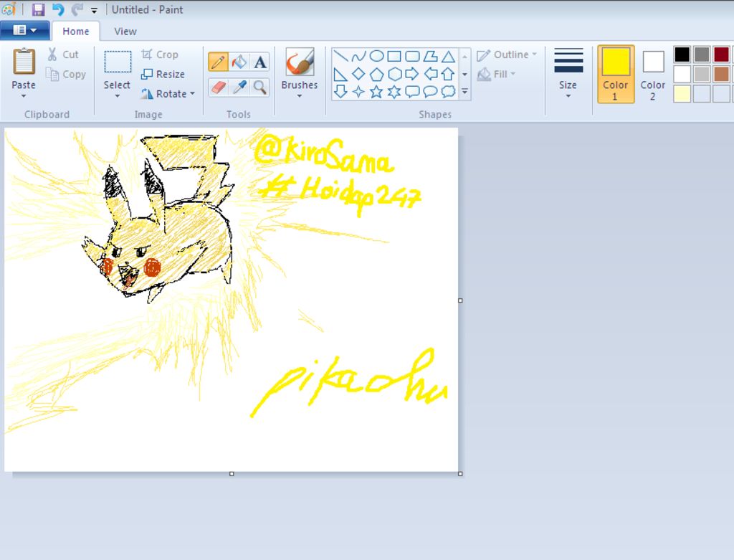The height and width of the screenshot is (560, 734).
Task: Choose the Four-point star shape
Action: point(358,91)
